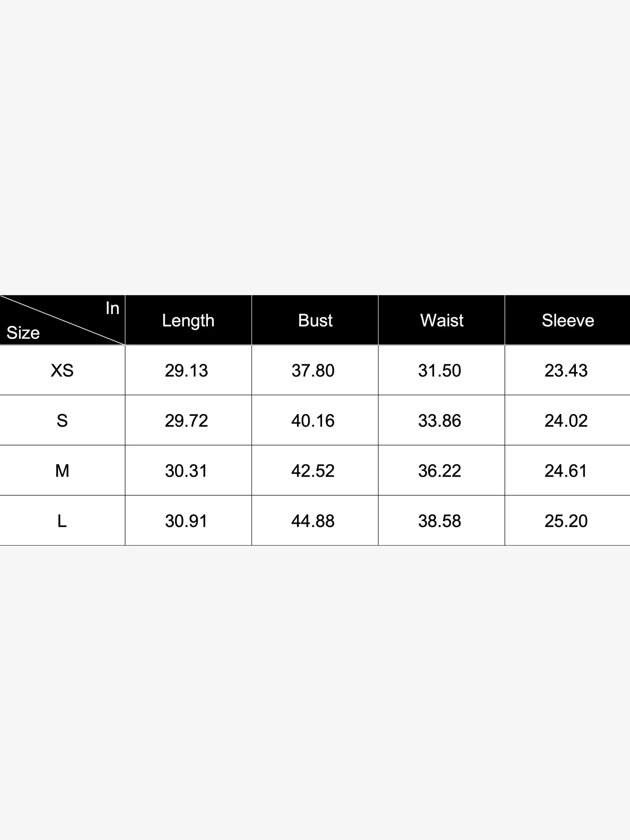630x840 pixels.
Task: Select the M size row label
Action: point(62,471)
